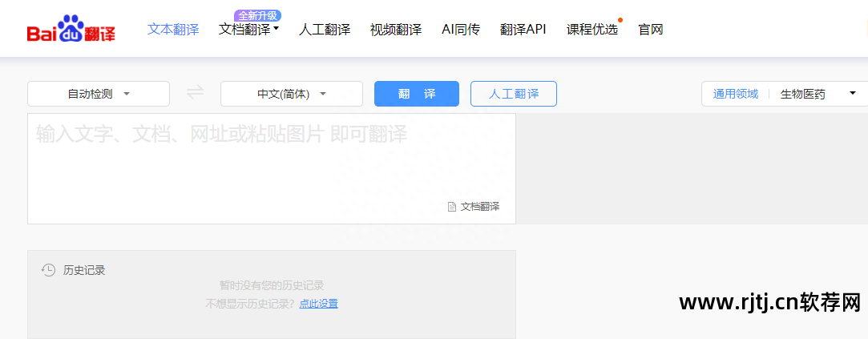Go to 视频翻译 in the navigation bar

395,30
